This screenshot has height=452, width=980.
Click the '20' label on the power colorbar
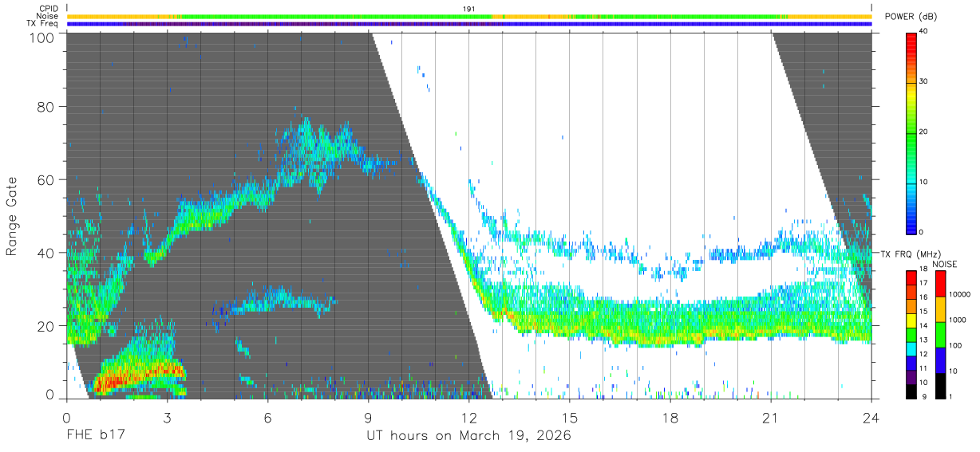pyautogui.click(x=924, y=132)
